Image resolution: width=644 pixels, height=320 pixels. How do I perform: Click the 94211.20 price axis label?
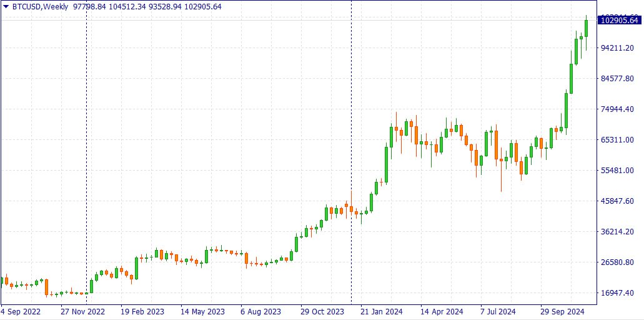pyautogui.click(x=617, y=48)
